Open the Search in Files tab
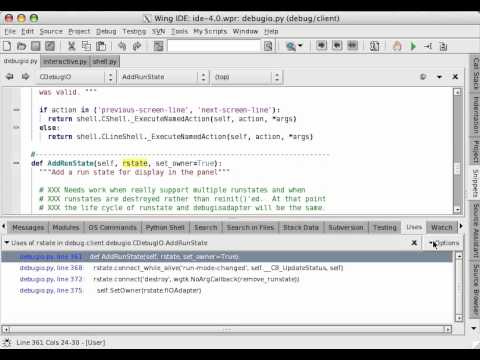The image size is (480, 360). coord(250,227)
